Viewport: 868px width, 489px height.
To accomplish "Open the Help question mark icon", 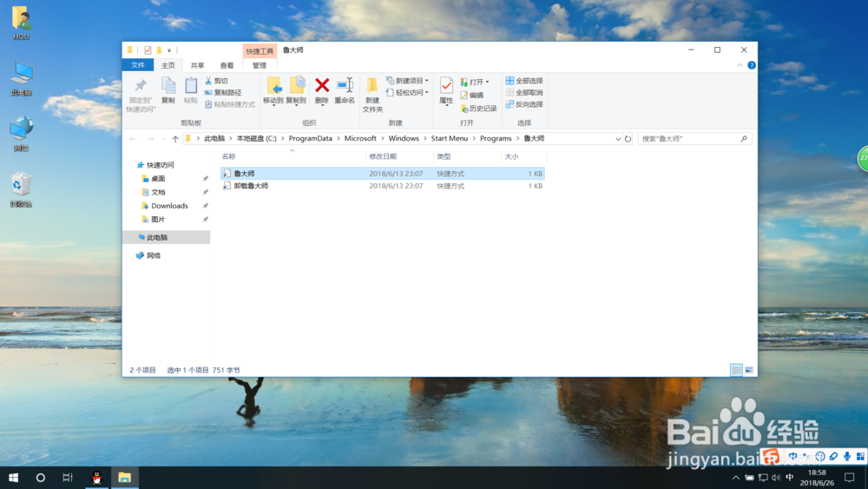I will [751, 65].
